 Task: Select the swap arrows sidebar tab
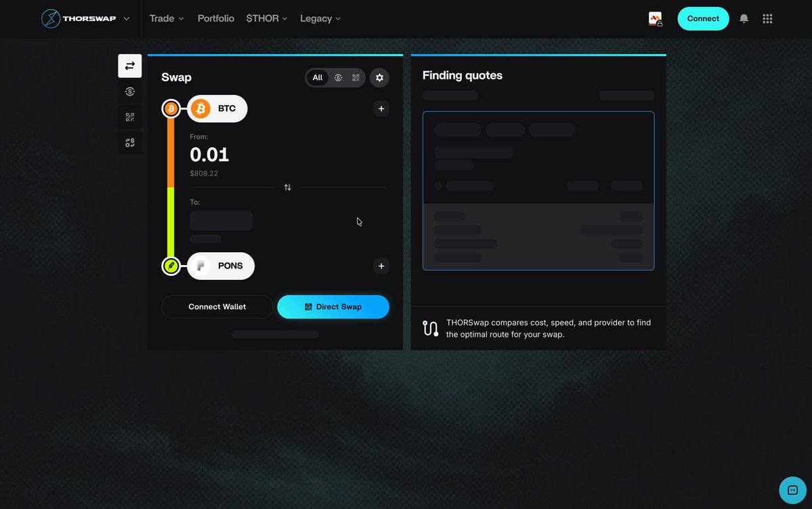(130, 66)
